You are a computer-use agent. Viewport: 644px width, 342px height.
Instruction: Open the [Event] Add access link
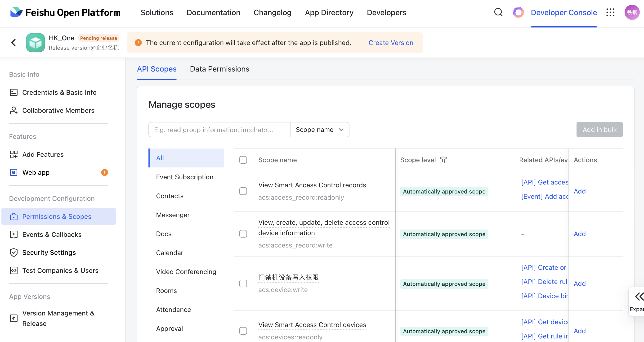(545, 197)
